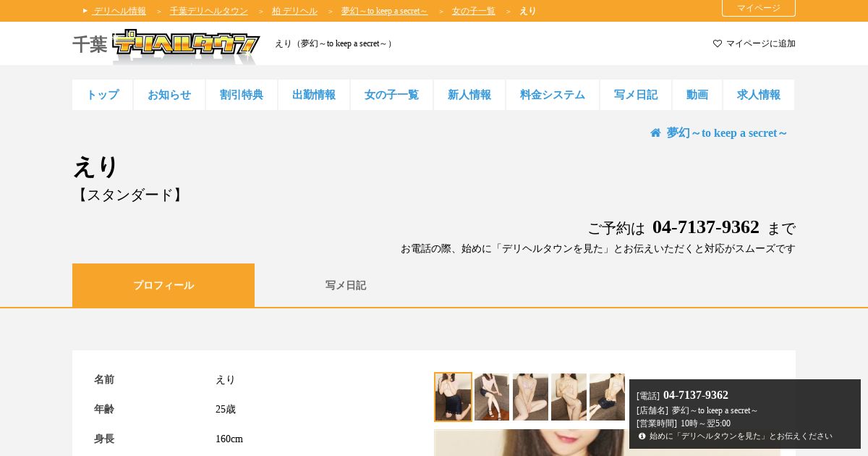This screenshot has height=456, width=868.
Task: Select the third photo thumbnail
Action: (530, 397)
